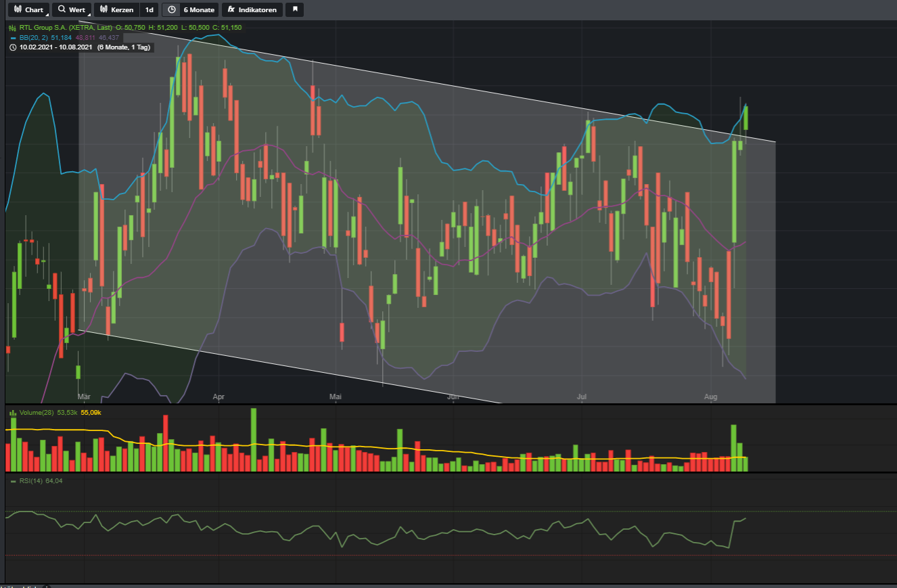Screen dimensions: 897x588
Task: Click the RTL Group S.A. series icon
Action: pyautogui.click(x=12, y=28)
